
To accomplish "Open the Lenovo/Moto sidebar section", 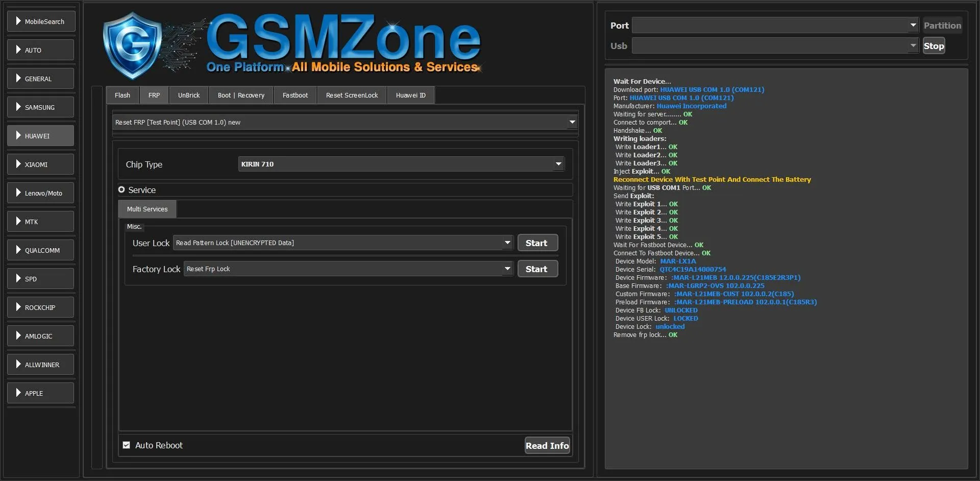I will [x=41, y=193].
